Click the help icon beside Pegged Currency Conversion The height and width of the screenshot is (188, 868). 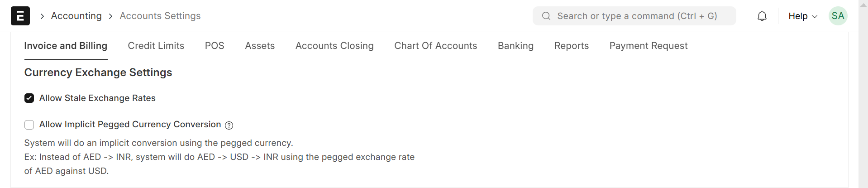(229, 125)
